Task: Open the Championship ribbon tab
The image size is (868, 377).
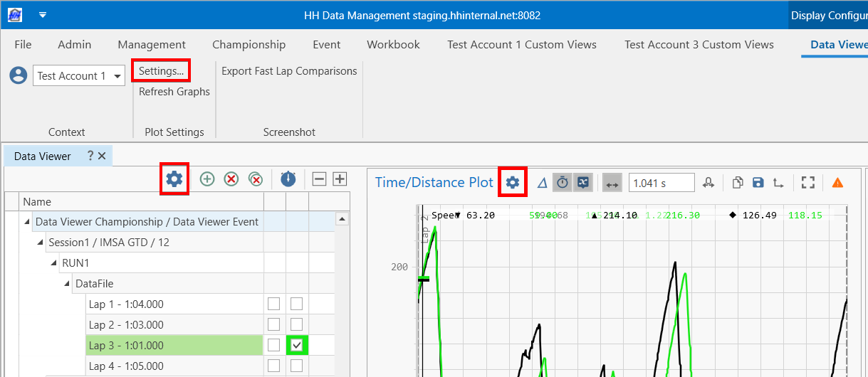Action: (249, 44)
